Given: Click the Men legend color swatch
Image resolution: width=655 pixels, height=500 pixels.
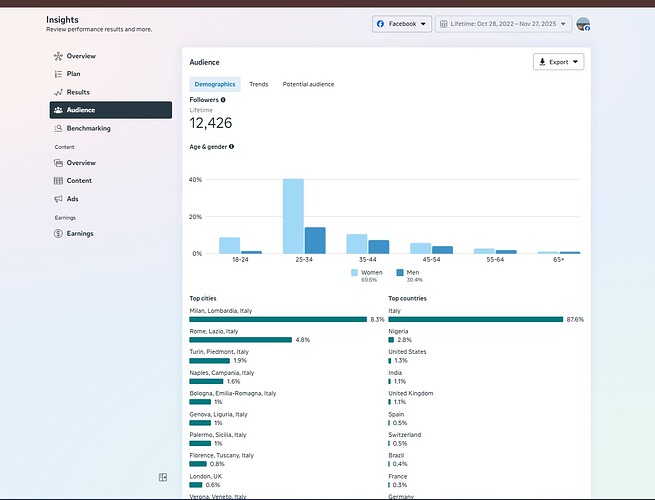Looking at the screenshot, I should coord(400,272).
